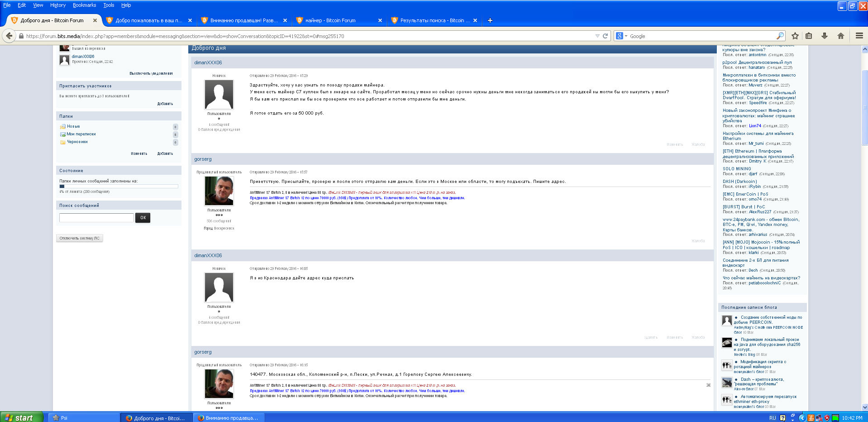Open the Google search engine selector dropdown
The height and width of the screenshot is (422, 868).
point(621,36)
